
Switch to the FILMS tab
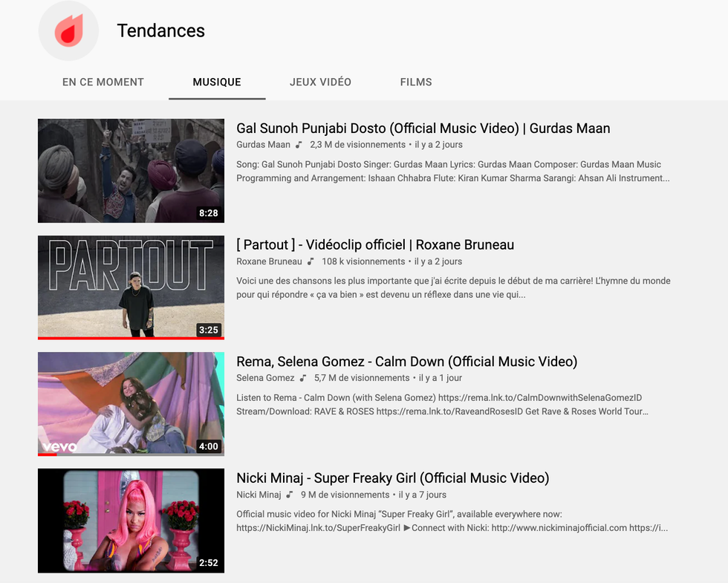(415, 82)
